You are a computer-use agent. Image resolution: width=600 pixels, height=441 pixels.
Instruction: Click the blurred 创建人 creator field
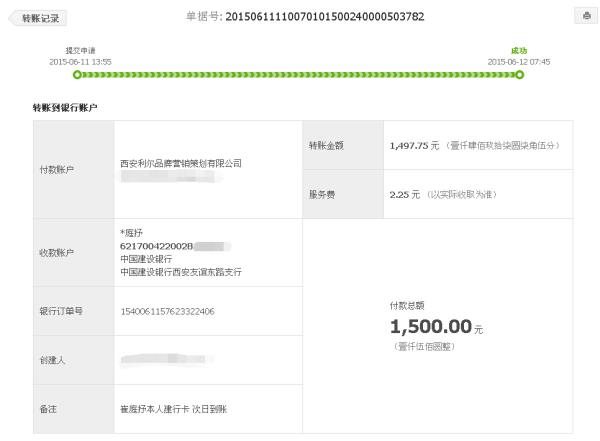(x=167, y=359)
